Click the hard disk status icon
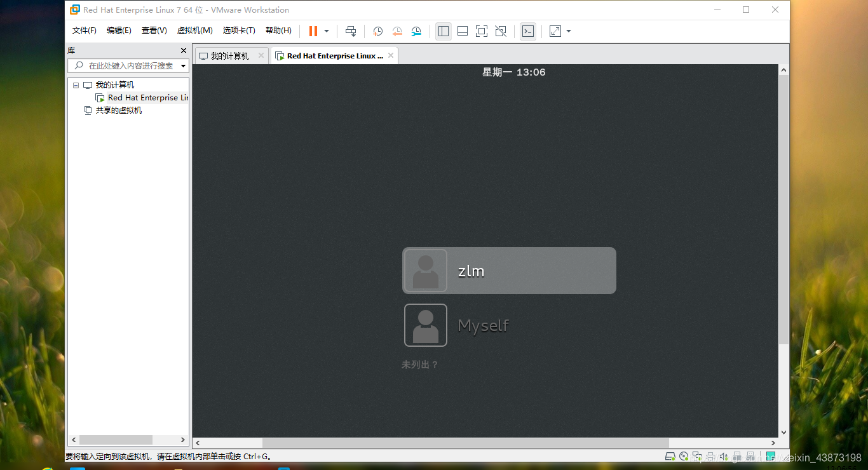This screenshot has width=868, height=470. coord(670,456)
